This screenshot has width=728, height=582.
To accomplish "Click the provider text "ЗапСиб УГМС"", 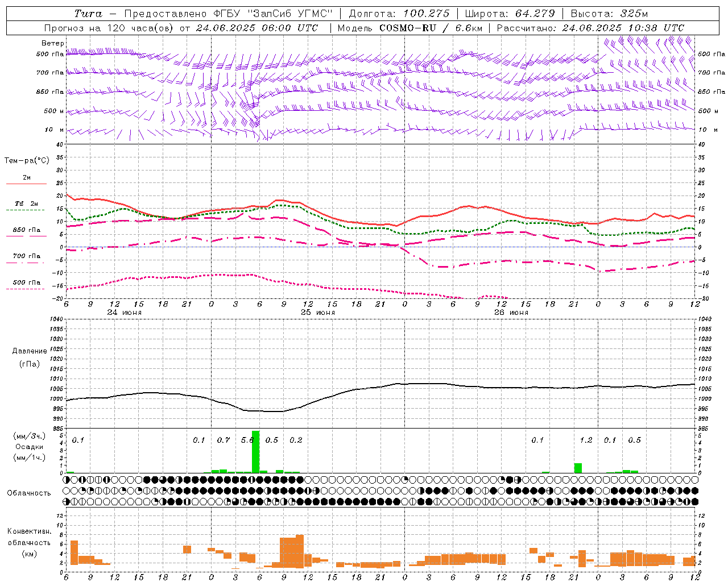I will (x=291, y=14).
